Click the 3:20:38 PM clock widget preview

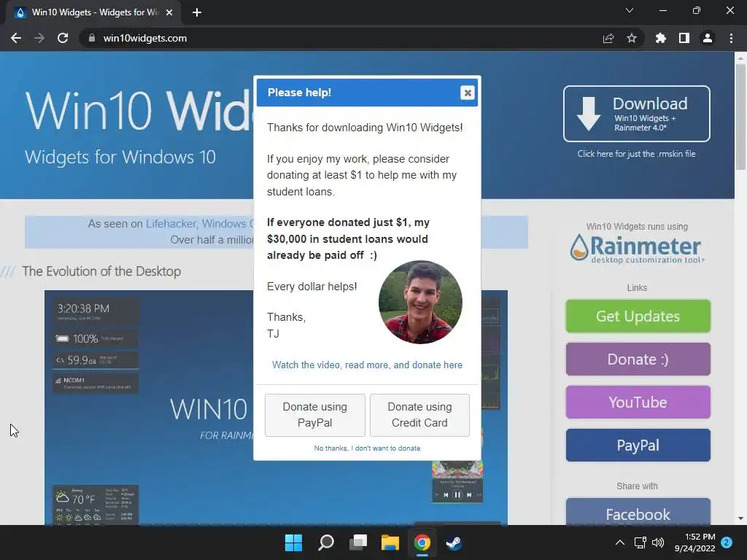(x=96, y=311)
